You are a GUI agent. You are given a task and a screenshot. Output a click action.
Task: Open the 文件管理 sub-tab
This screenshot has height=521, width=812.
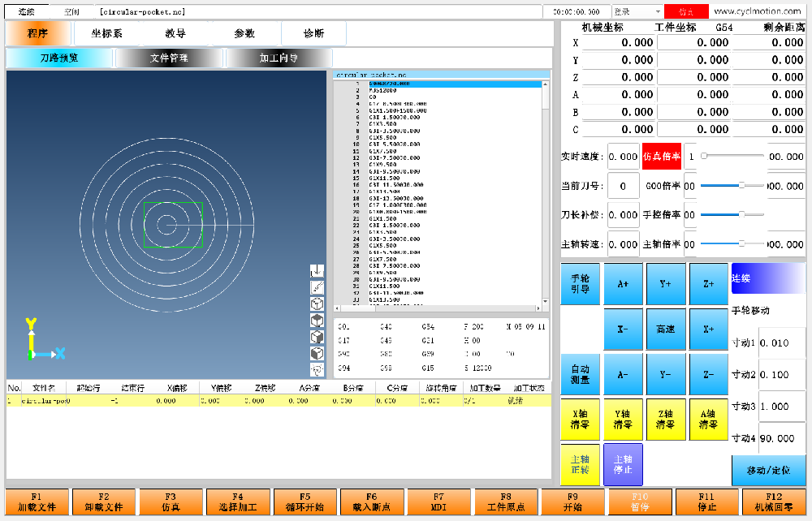(x=169, y=58)
